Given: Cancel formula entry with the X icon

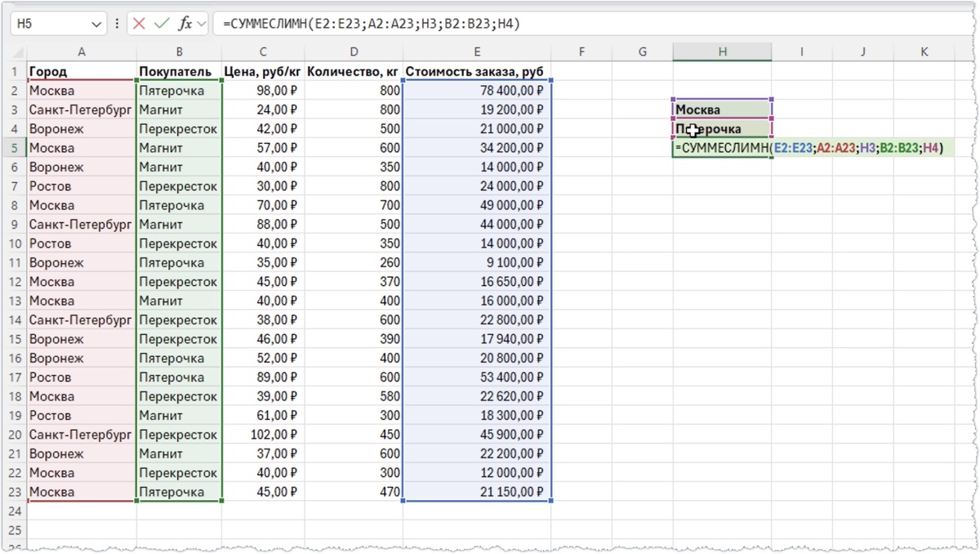Looking at the screenshot, I should [140, 24].
